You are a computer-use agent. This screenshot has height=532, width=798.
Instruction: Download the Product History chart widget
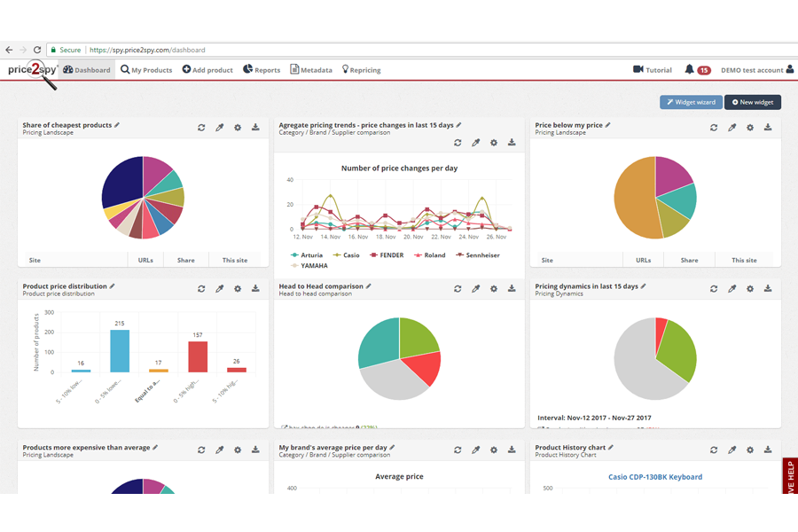click(x=768, y=450)
